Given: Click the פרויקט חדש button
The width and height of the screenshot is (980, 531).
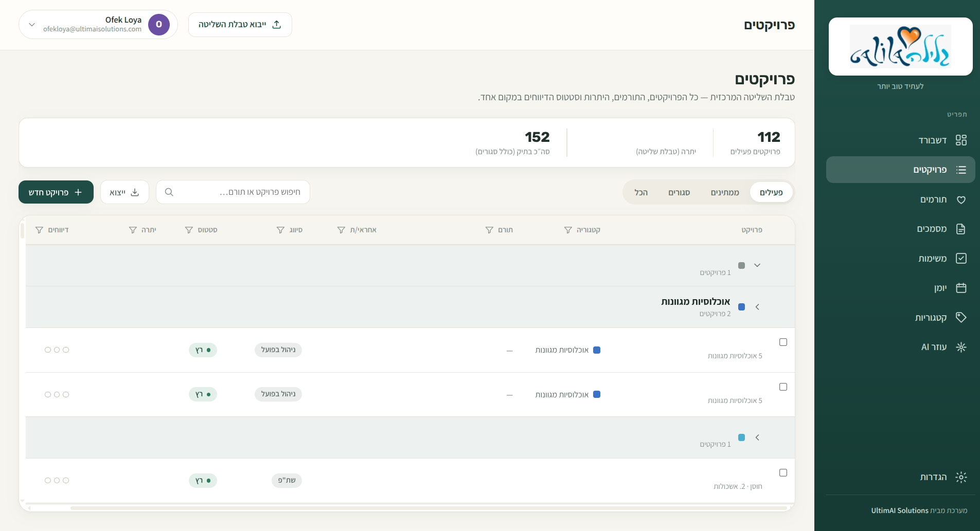Looking at the screenshot, I should [56, 192].
